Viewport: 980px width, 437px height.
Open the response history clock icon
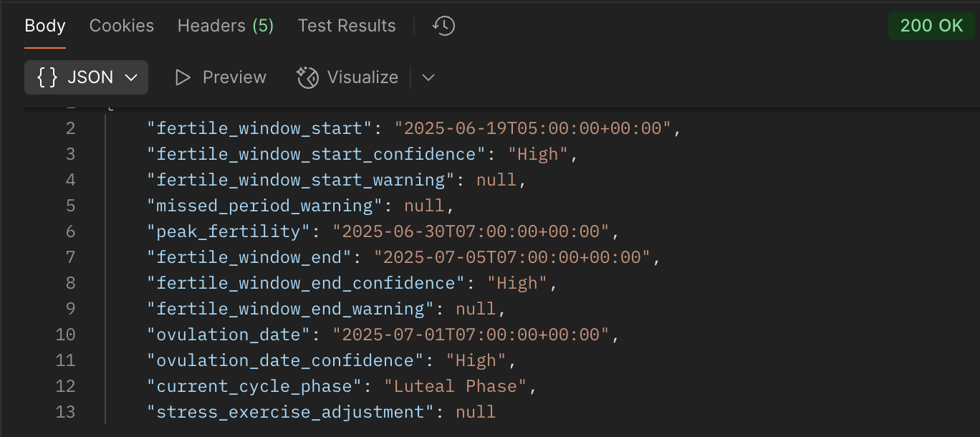(443, 27)
